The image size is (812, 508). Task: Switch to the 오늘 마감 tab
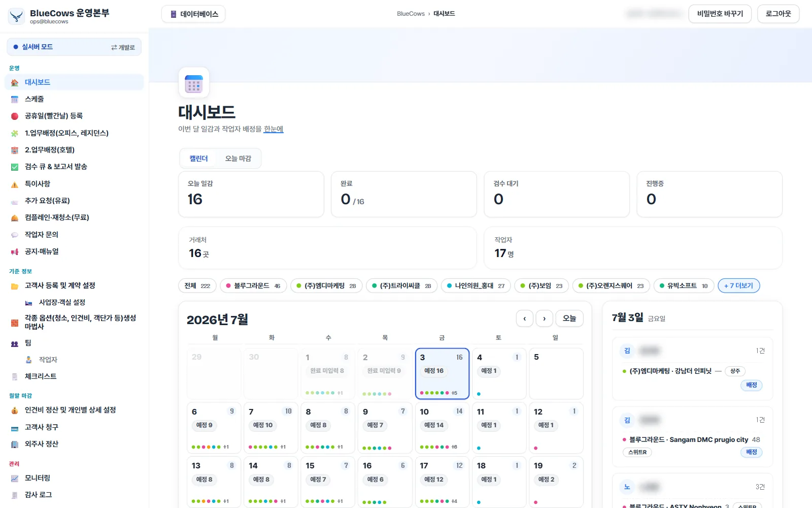(x=238, y=158)
